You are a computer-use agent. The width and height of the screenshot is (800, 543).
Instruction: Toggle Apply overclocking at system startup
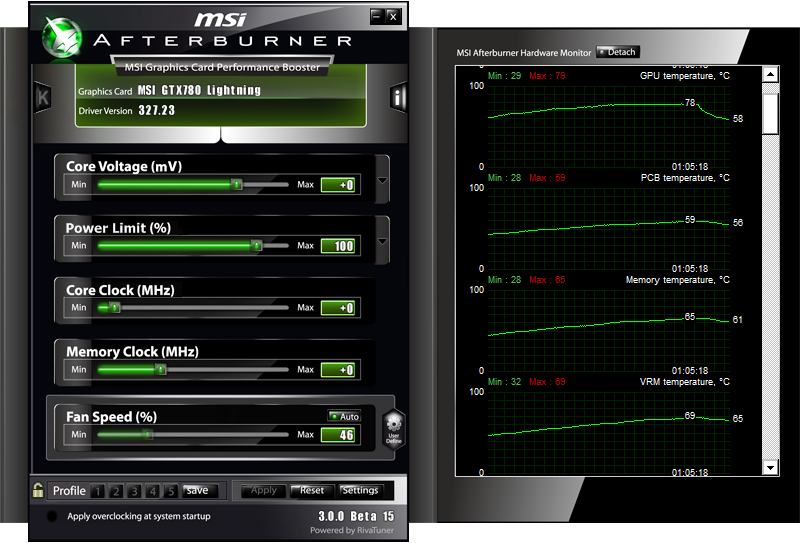52,516
